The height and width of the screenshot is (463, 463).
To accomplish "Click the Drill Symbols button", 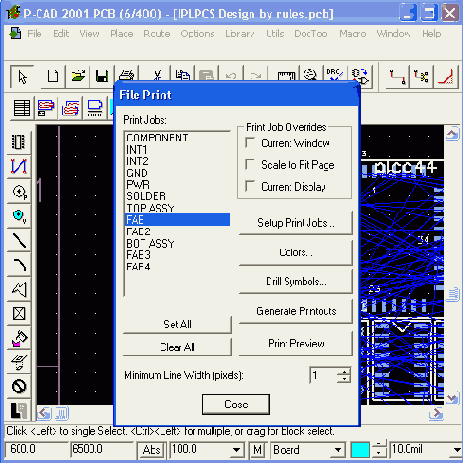I will pos(296,282).
